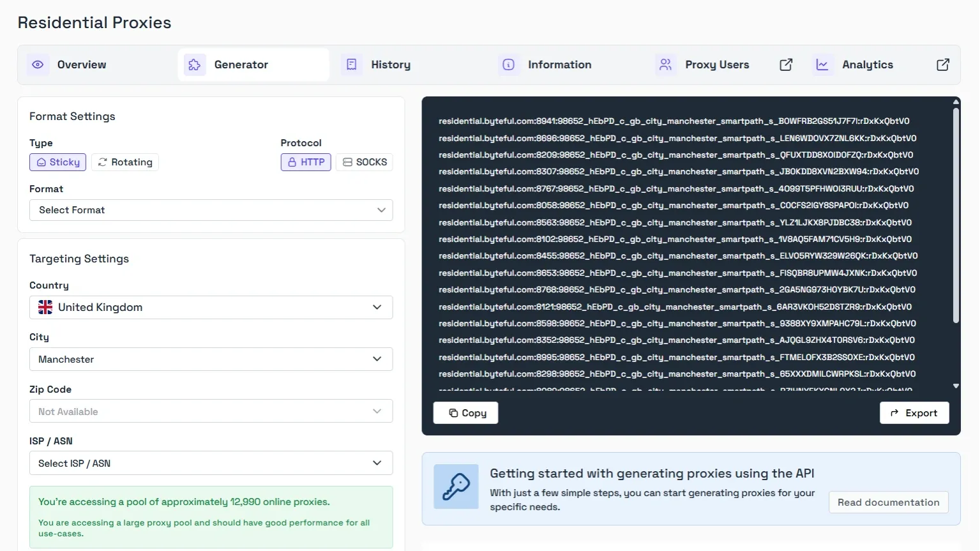This screenshot has width=980, height=551.
Task: Click the chart icon beside Analytics
Action: (x=822, y=64)
